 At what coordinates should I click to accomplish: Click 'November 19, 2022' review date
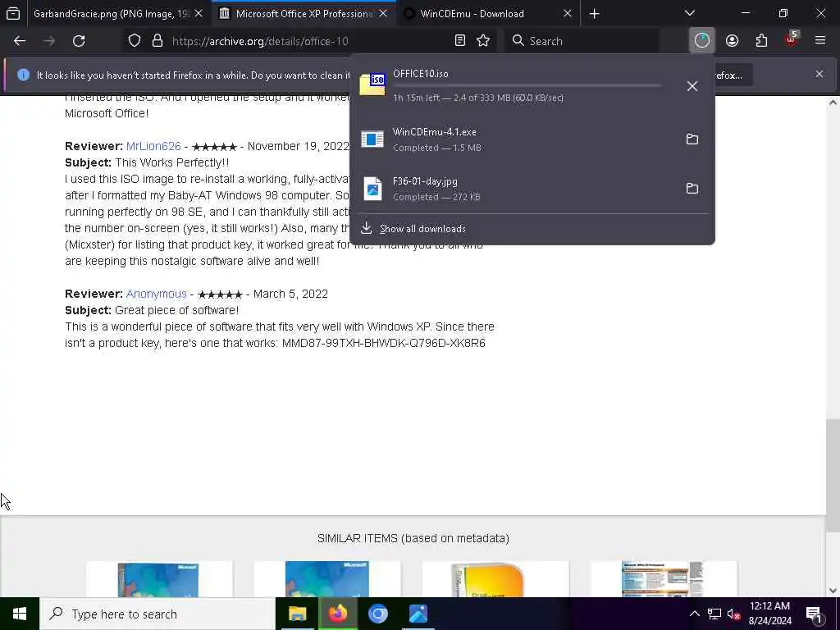pos(299,146)
